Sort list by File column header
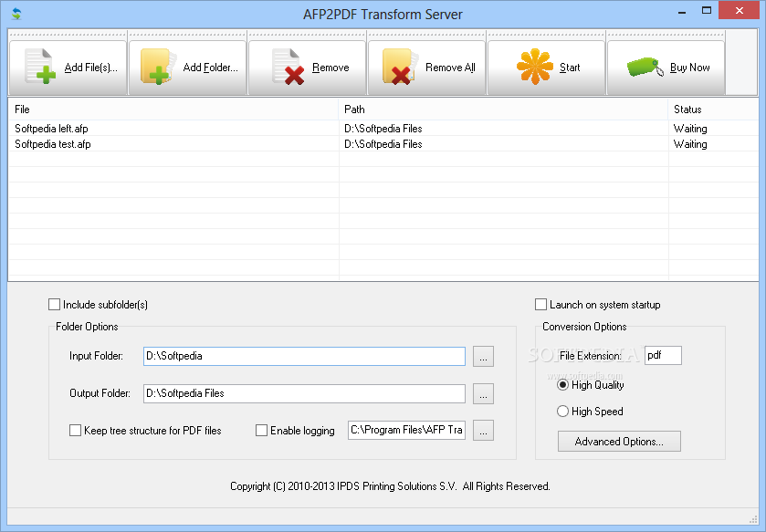 point(173,110)
